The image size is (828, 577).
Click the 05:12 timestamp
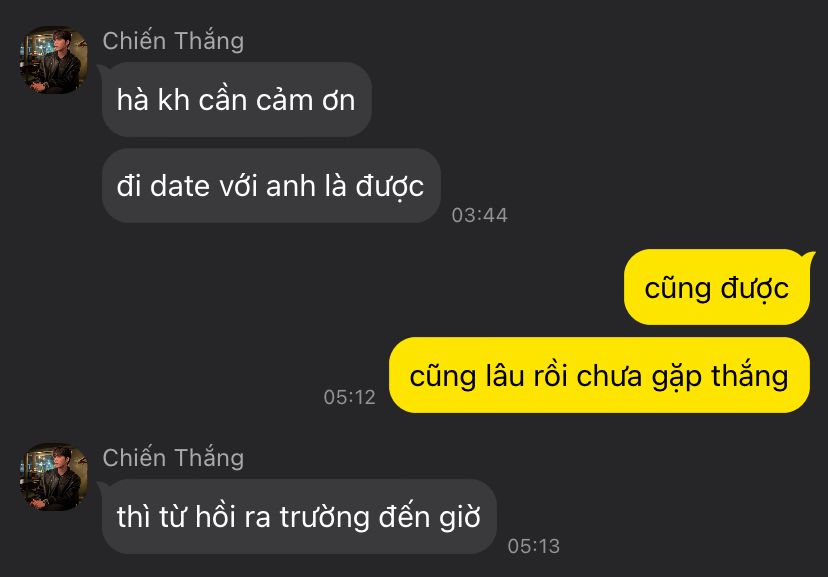350,397
